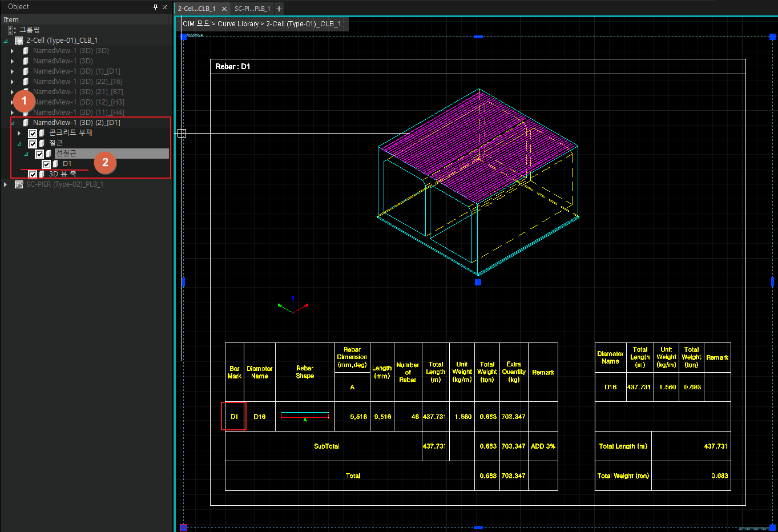Click the view icon of NamedView-1 (3D) (1)_[D1]
Viewport: 778px width, 532px height.
(26, 71)
